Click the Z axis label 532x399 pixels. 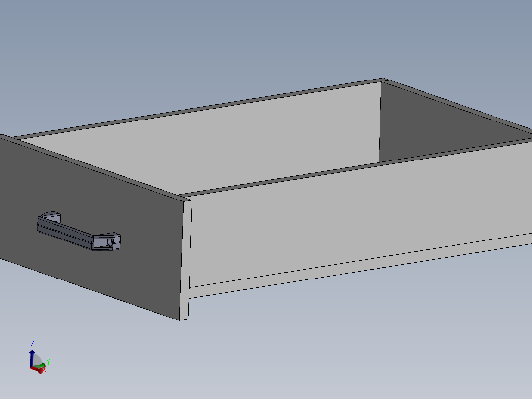pyautogui.click(x=32, y=344)
